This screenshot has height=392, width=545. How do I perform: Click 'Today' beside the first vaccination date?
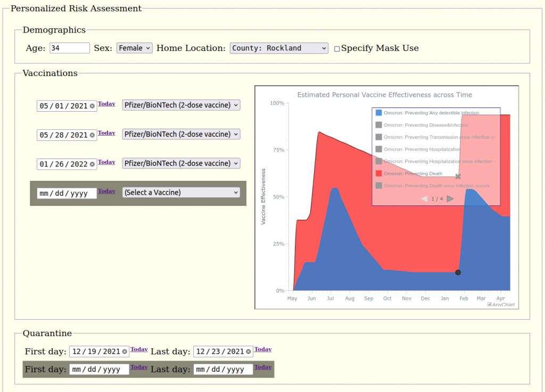point(106,104)
